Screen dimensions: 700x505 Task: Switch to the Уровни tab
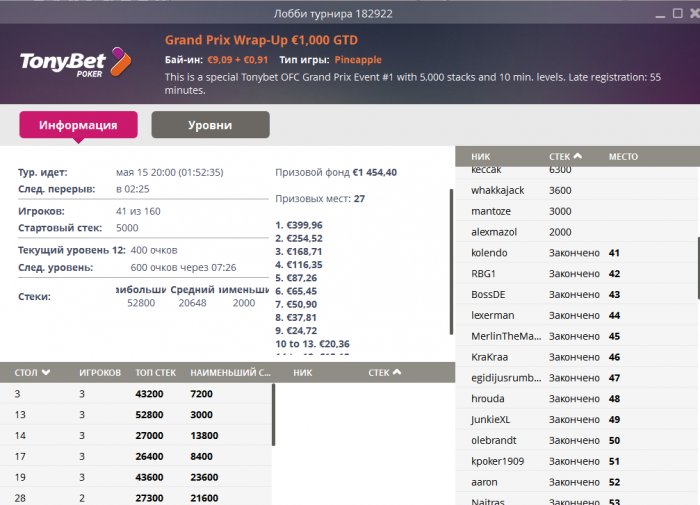(210, 125)
